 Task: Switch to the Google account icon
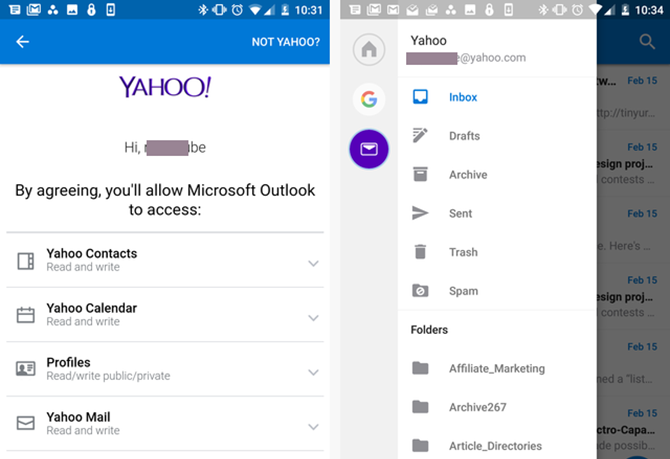coord(369,99)
